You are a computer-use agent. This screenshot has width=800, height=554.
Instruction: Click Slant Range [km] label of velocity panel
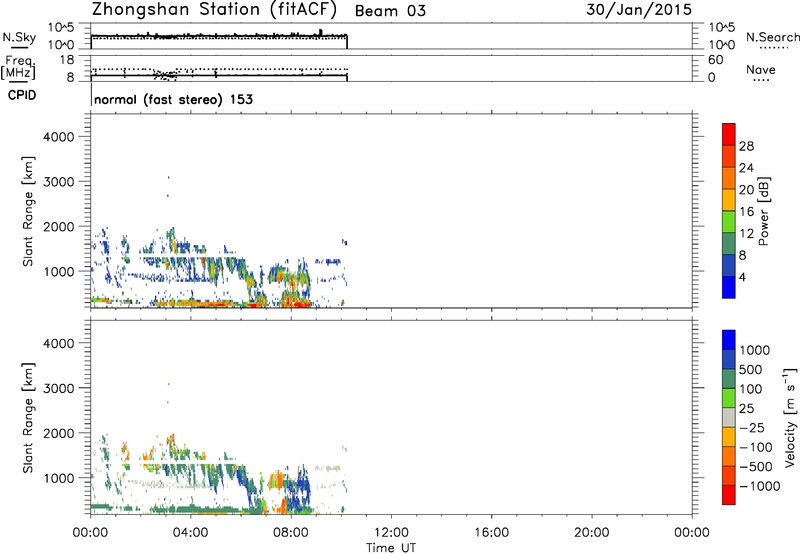(28, 418)
